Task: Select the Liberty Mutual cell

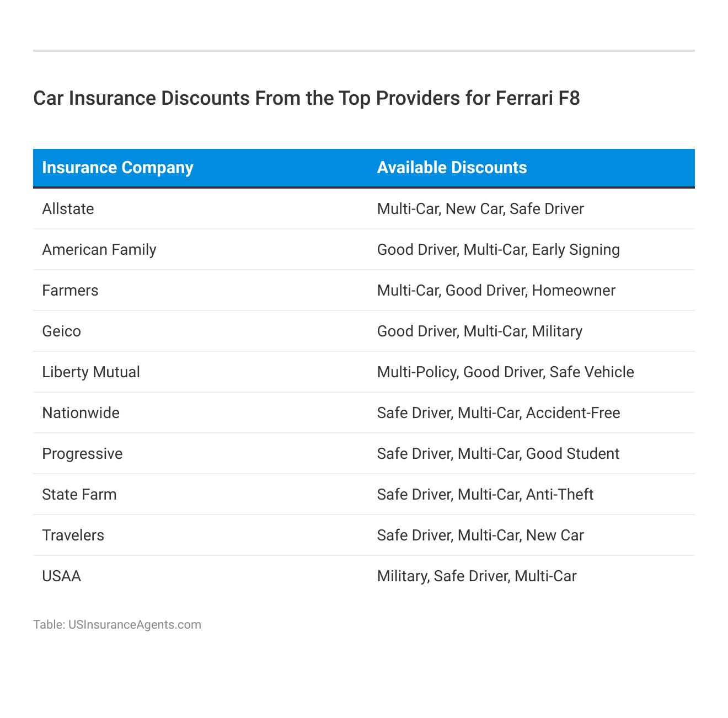Action: click(x=91, y=372)
